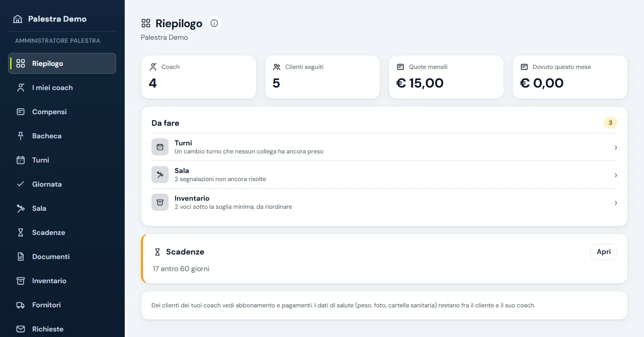Click the text 17 entro 60 giorni

click(181, 269)
